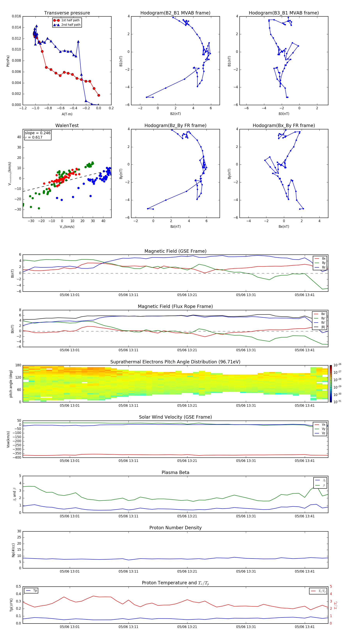Select the βp entry in the Plasma Beta legend
This screenshot has height=644, width=351.
pos(320,480)
